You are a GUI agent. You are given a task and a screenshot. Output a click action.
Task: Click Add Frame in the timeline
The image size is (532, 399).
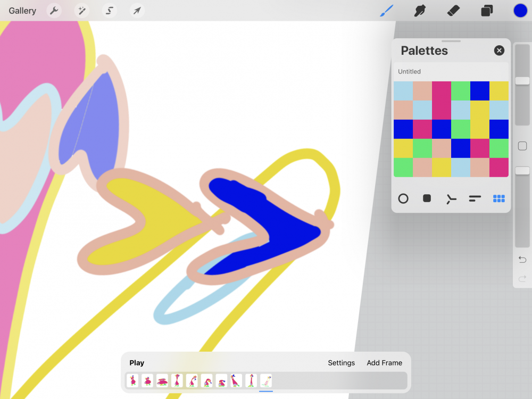[x=384, y=363]
